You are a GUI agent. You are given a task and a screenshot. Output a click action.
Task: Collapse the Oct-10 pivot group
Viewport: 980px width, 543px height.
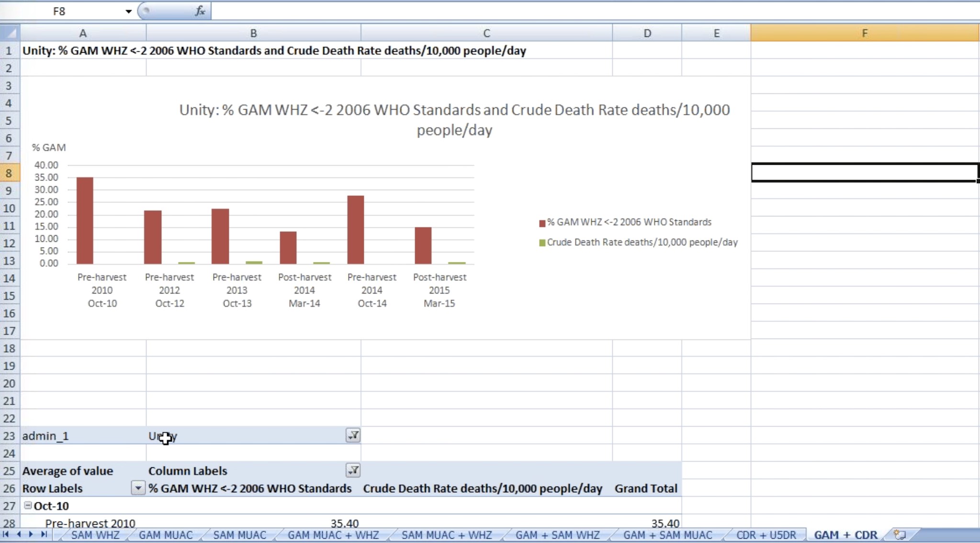pos(28,505)
